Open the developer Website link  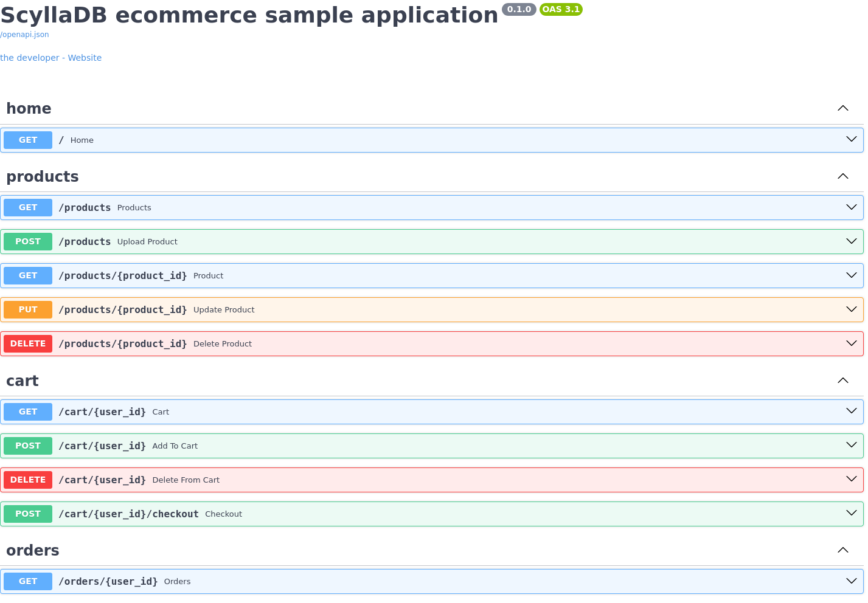50,58
